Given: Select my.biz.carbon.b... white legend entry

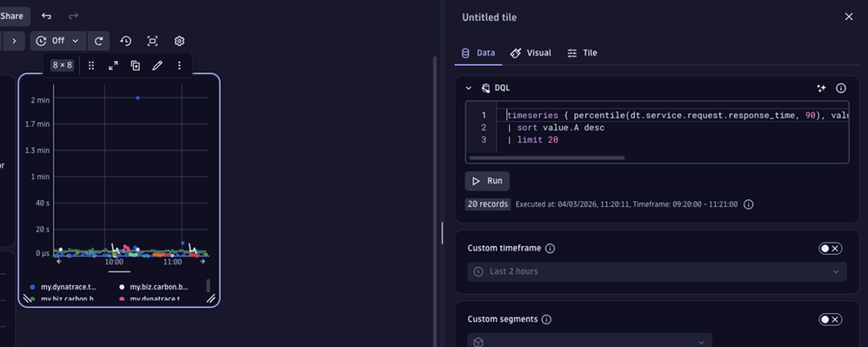Looking at the screenshot, I should tap(154, 287).
